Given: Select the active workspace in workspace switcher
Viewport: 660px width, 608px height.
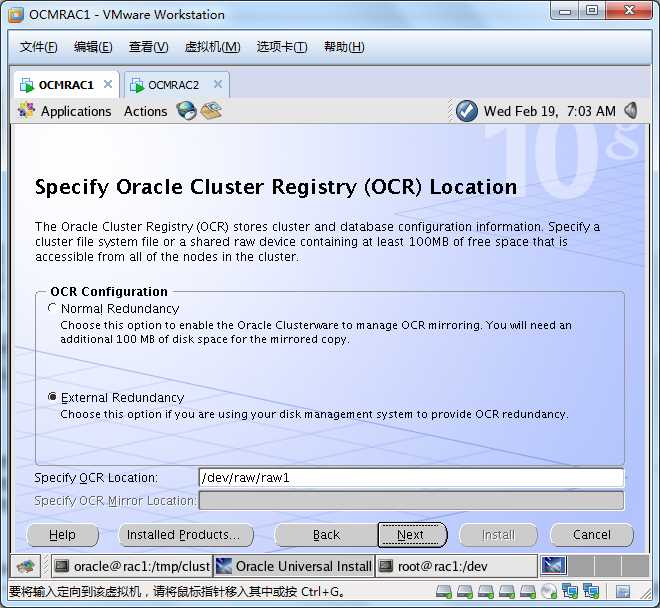Looking at the screenshot, I should pos(554,566).
